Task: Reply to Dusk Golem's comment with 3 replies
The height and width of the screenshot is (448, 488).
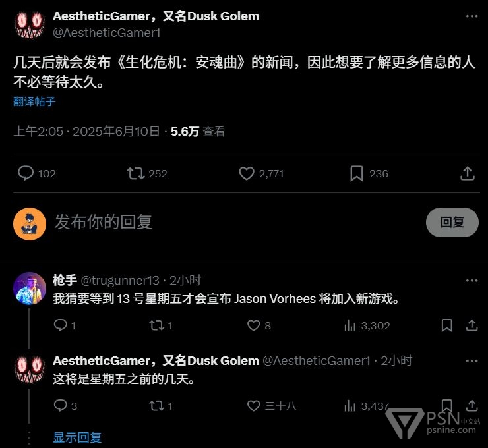Action: [61, 406]
